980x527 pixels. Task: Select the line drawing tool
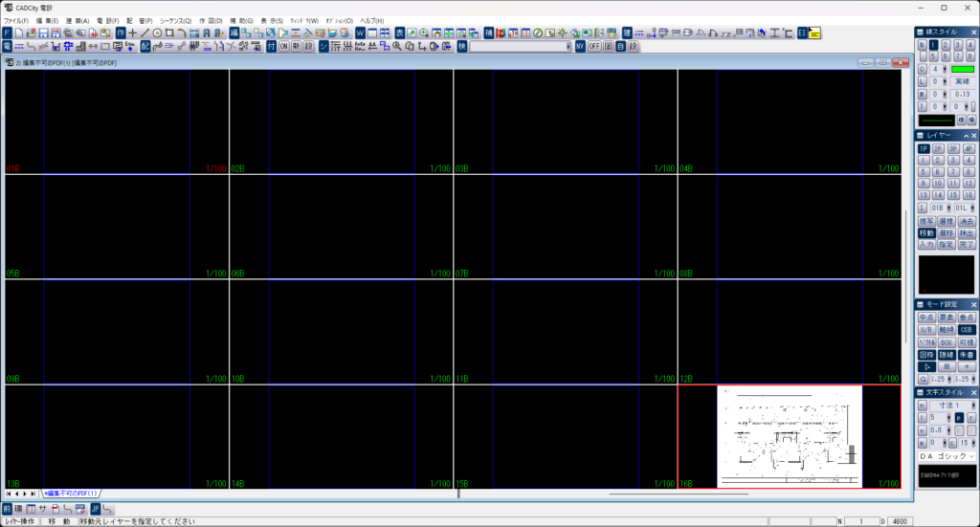coord(145,33)
